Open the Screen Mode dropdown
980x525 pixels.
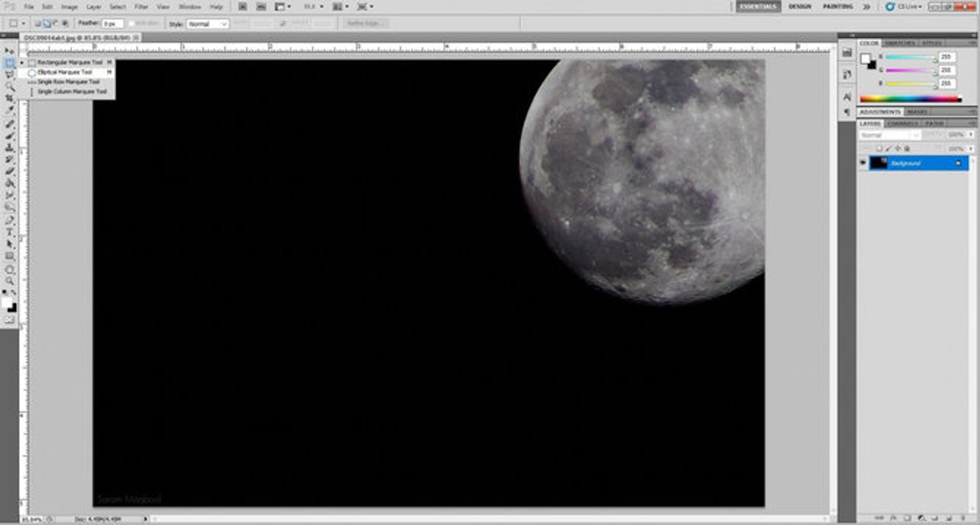[x=365, y=6]
